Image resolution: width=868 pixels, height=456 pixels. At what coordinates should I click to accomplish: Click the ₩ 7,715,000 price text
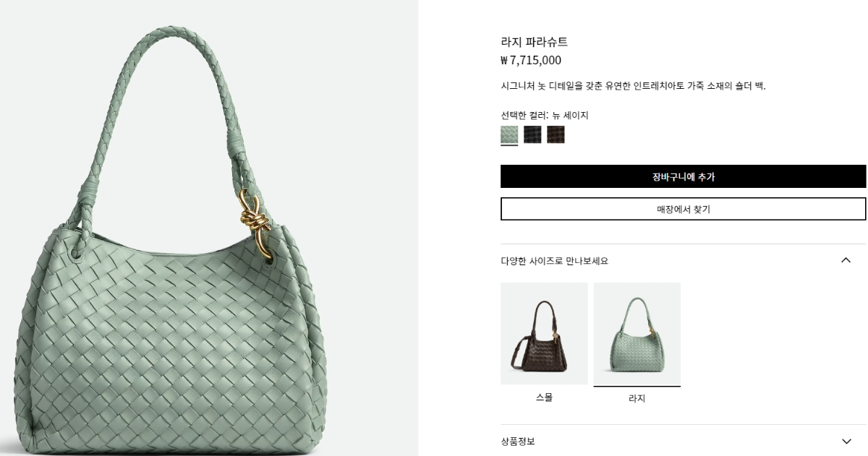click(x=531, y=61)
